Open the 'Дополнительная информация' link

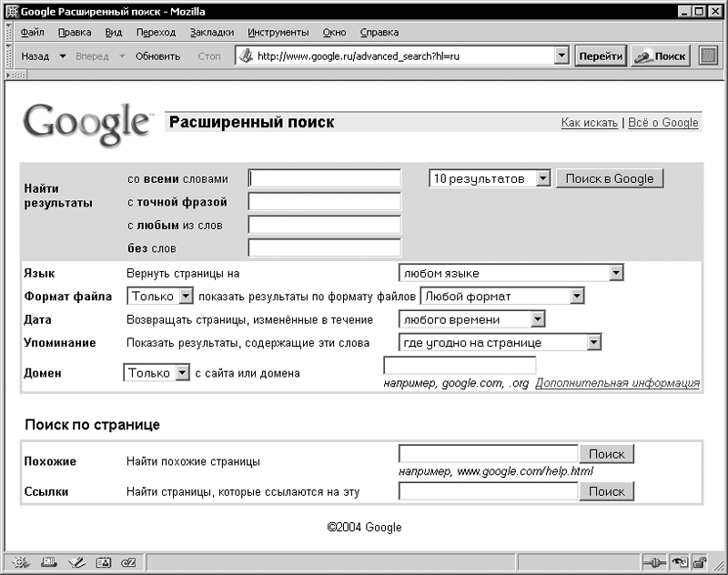(618, 383)
